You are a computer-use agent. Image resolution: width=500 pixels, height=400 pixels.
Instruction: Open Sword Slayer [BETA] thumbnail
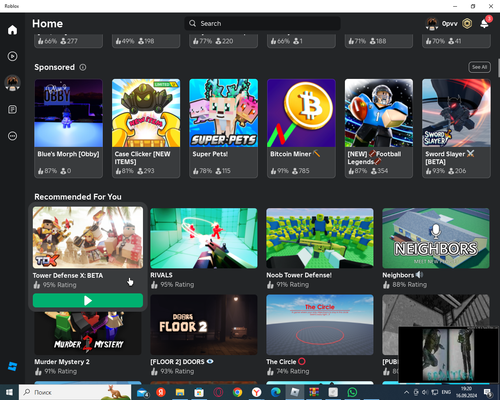click(456, 113)
